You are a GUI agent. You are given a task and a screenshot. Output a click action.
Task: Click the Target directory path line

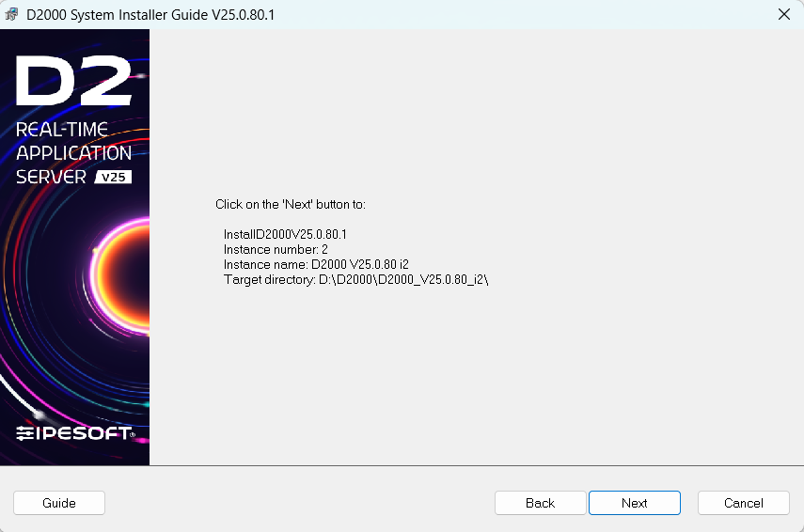pos(355,280)
